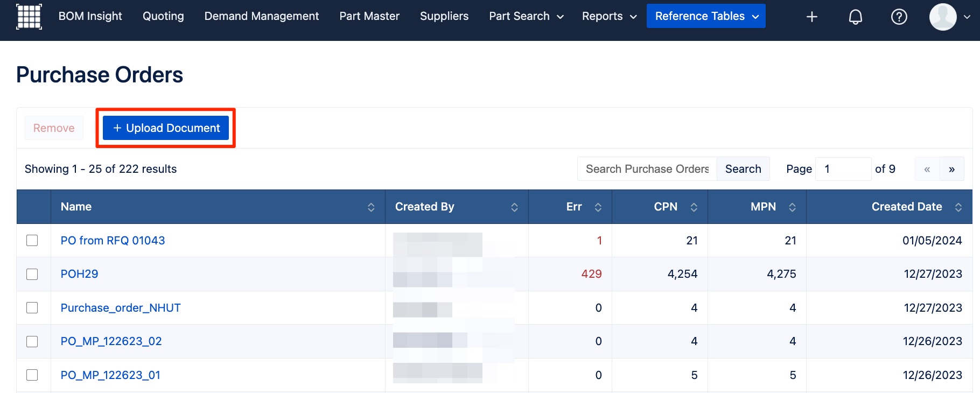This screenshot has width=980, height=393.
Task: Select the POH29 row checkbox
Action: pos(32,274)
